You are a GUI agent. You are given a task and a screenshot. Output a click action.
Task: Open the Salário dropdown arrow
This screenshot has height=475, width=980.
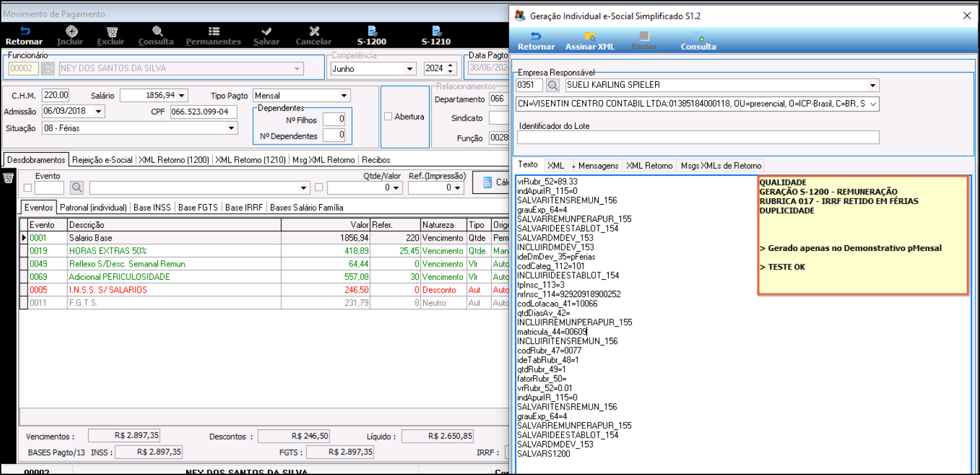coord(182,96)
